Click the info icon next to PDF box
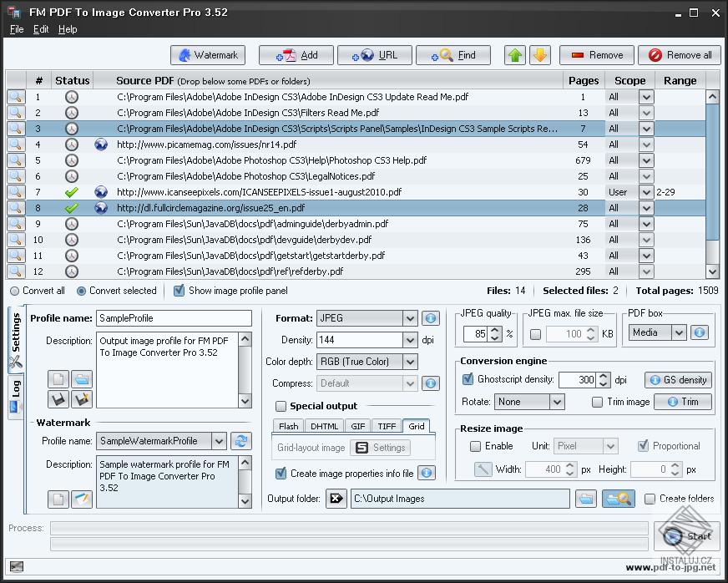Image resolution: width=728 pixels, height=583 pixels. pyautogui.click(x=700, y=332)
